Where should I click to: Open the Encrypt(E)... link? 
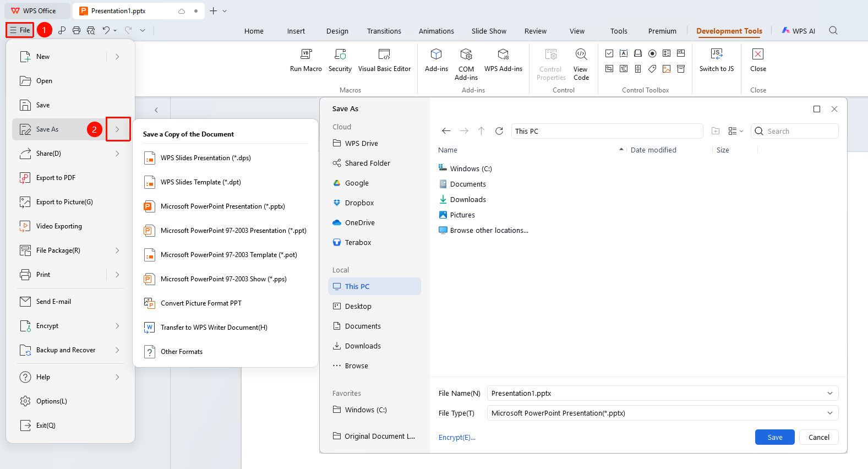(x=457, y=437)
